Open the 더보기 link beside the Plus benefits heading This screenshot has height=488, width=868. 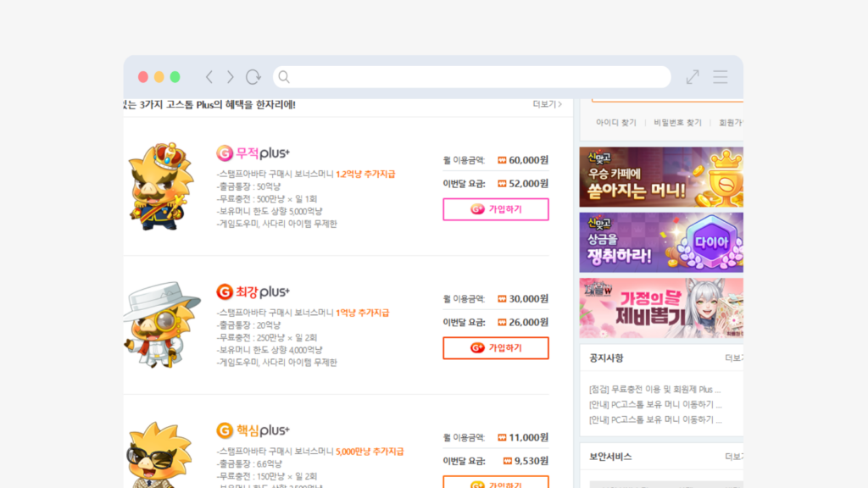click(x=547, y=104)
